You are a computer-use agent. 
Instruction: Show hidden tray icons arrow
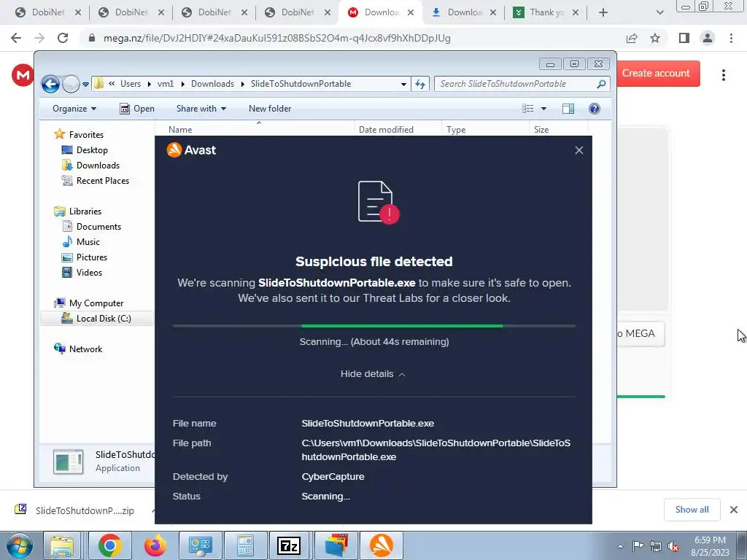620,546
